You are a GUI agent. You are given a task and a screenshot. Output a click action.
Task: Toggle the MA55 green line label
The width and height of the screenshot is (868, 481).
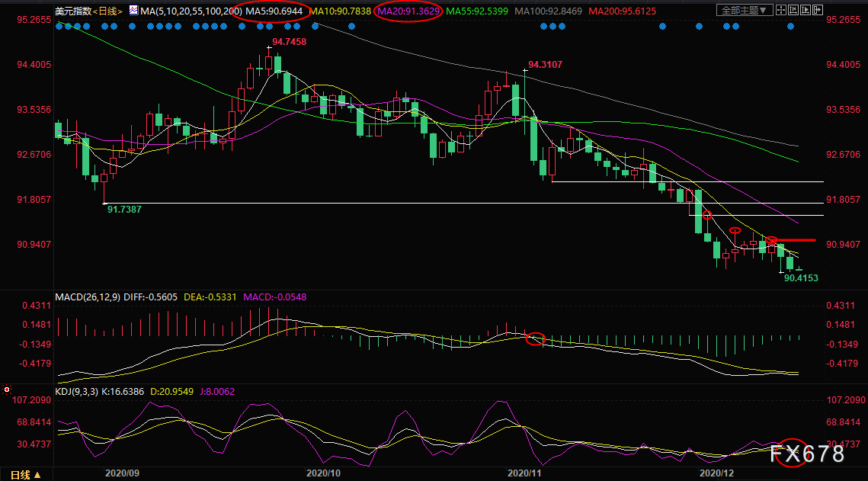point(477,11)
